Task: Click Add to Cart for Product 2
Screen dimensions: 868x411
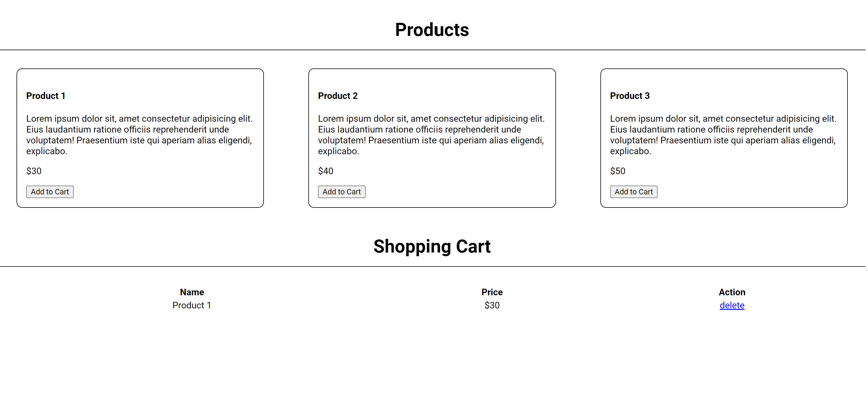Action: click(341, 192)
